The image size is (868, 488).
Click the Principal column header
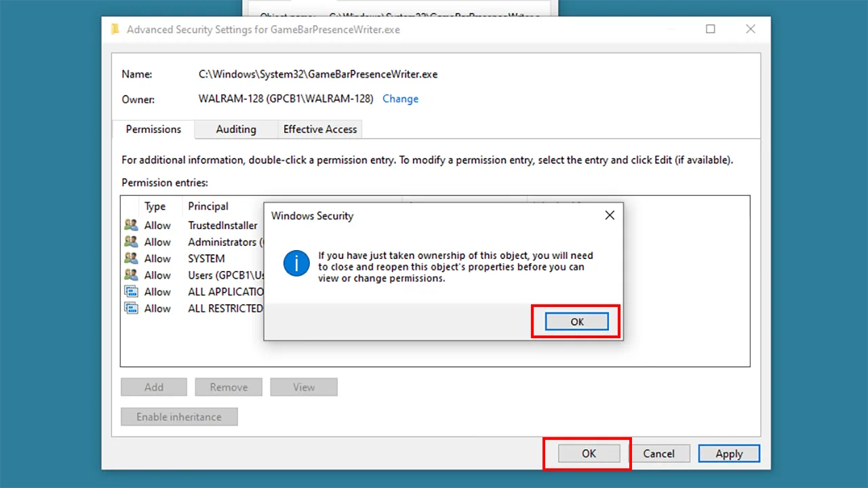click(x=208, y=206)
